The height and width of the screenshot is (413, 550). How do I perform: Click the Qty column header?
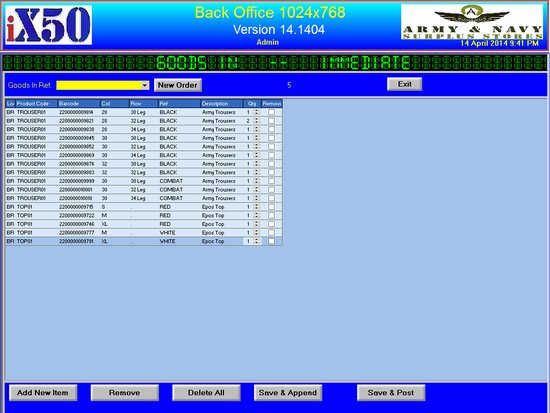pyautogui.click(x=252, y=104)
